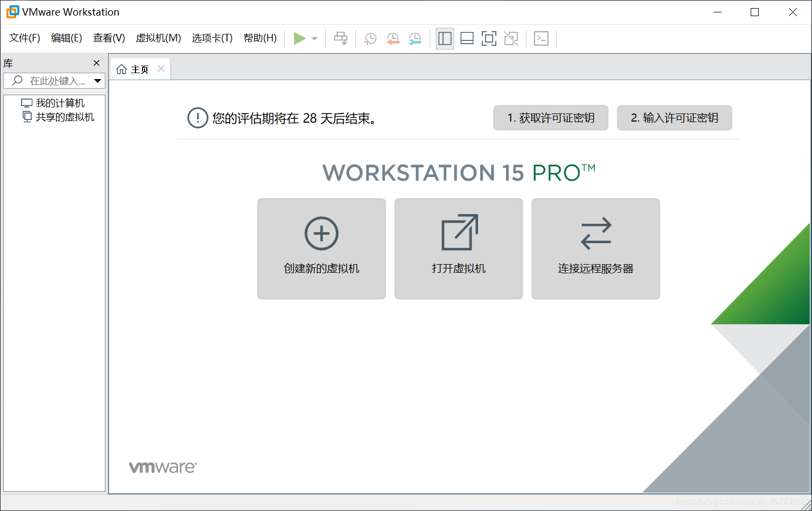Viewport: 812px width, 511px height.
Task: Click the 打开虚拟机 tile
Action: [459, 249]
